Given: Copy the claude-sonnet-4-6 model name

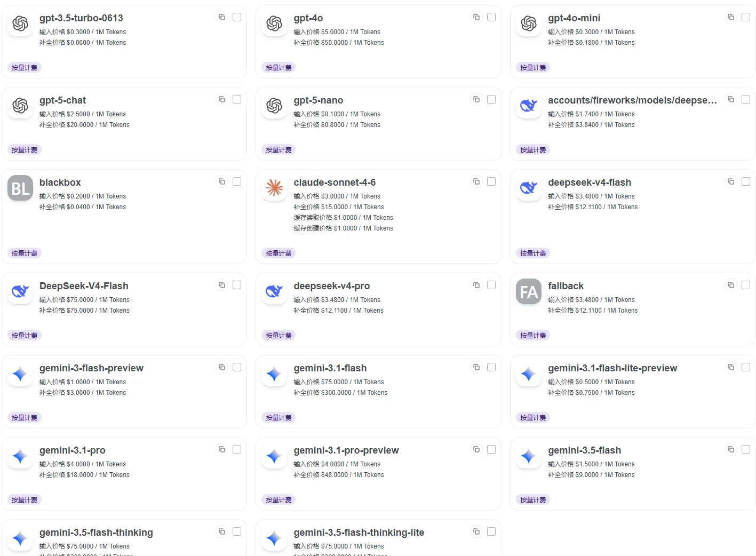Looking at the screenshot, I should [476, 181].
